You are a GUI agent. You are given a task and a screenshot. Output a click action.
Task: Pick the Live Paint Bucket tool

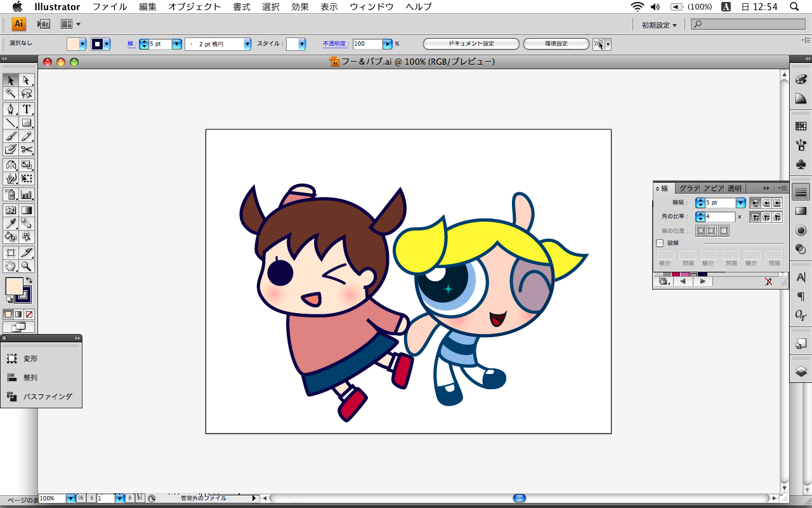(x=11, y=237)
